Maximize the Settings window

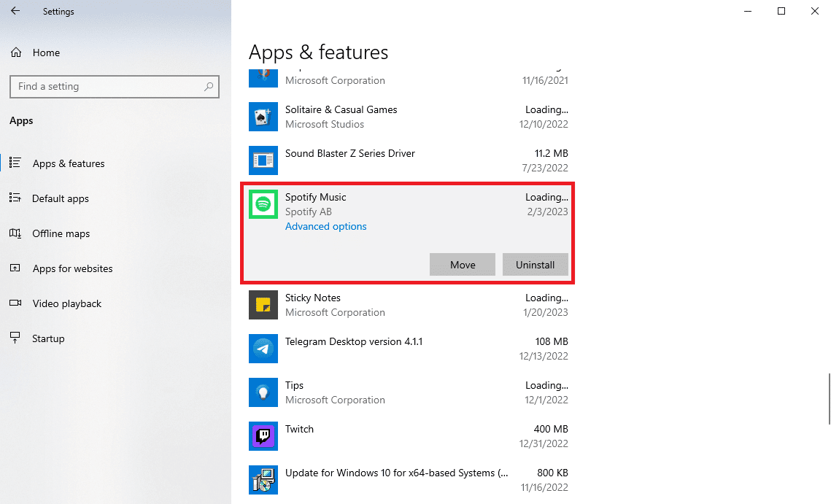[x=781, y=11]
